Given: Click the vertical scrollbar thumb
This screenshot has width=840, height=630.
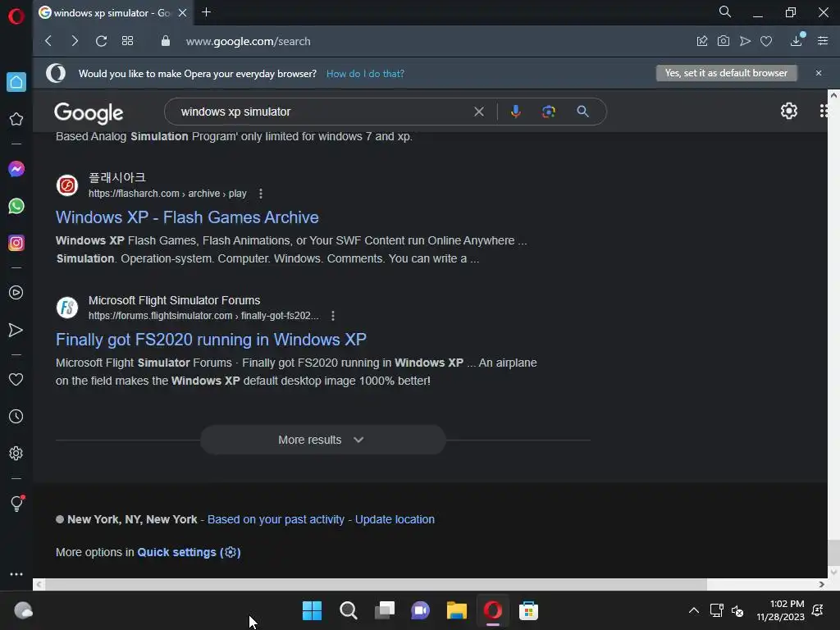Looking at the screenshot, I should coord(833,553).
